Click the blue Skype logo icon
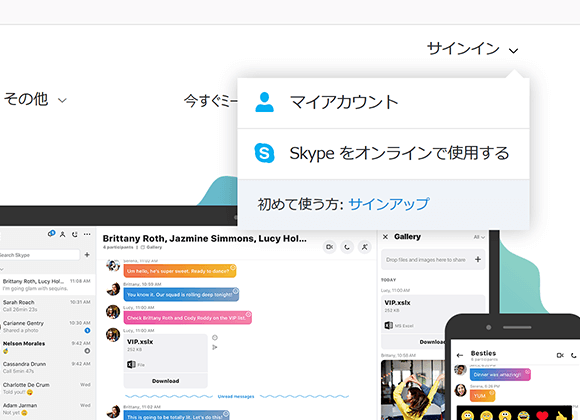This screenshot has height=420, width=580. [264, 153]
